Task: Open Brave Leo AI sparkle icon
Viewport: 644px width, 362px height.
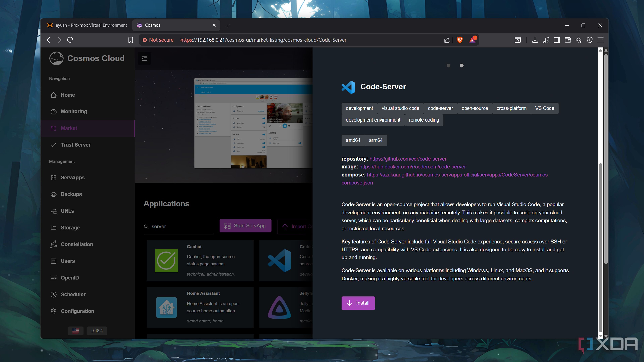Action: point(578,40)
